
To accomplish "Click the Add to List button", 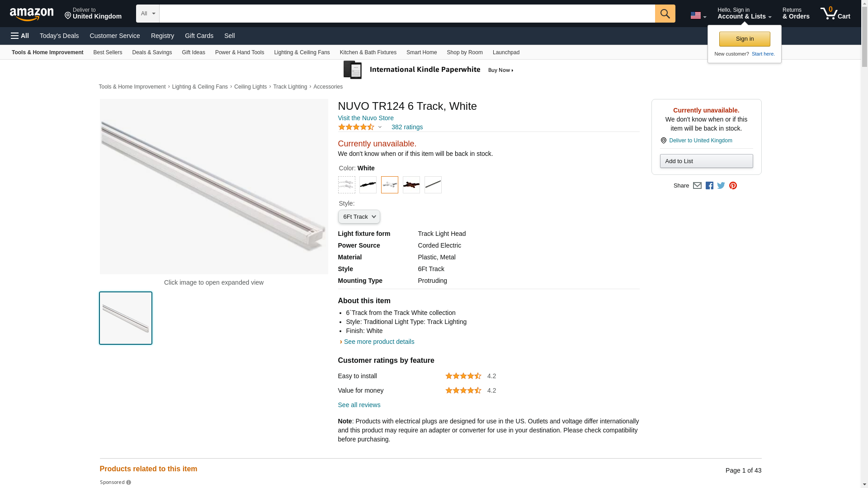I will coord(706,161).
